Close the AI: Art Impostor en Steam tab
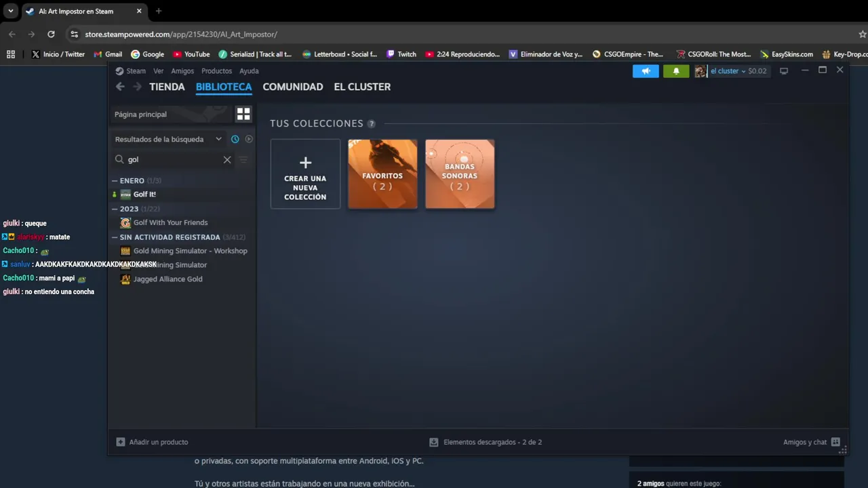Viewport: 868px width, 488px height. pos(139,12)
